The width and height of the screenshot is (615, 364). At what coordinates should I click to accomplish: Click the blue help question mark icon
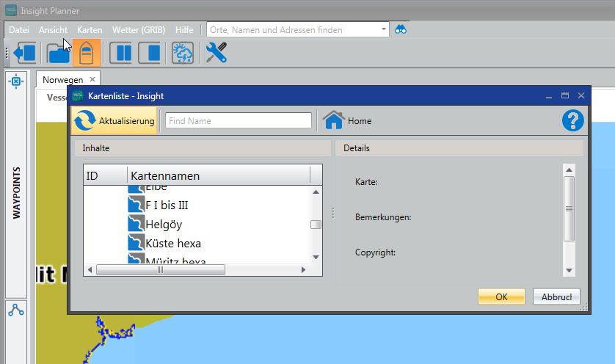(x=572, y=121)
